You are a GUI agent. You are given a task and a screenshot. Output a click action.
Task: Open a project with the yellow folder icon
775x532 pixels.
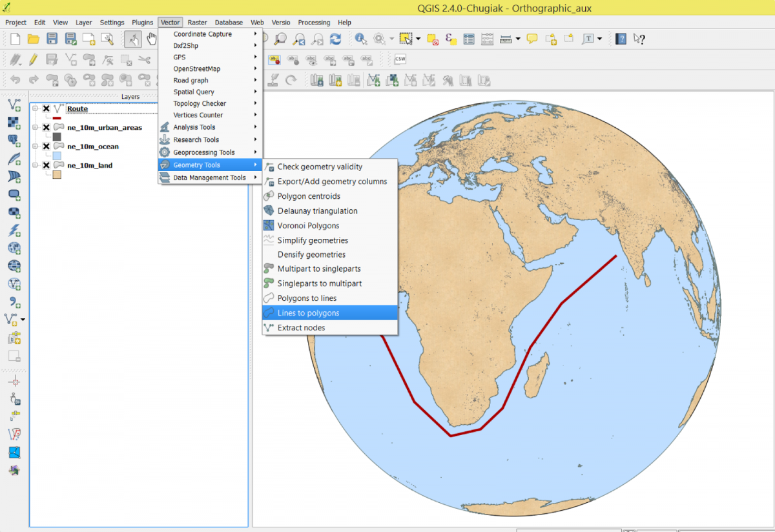tap(34, 39)
